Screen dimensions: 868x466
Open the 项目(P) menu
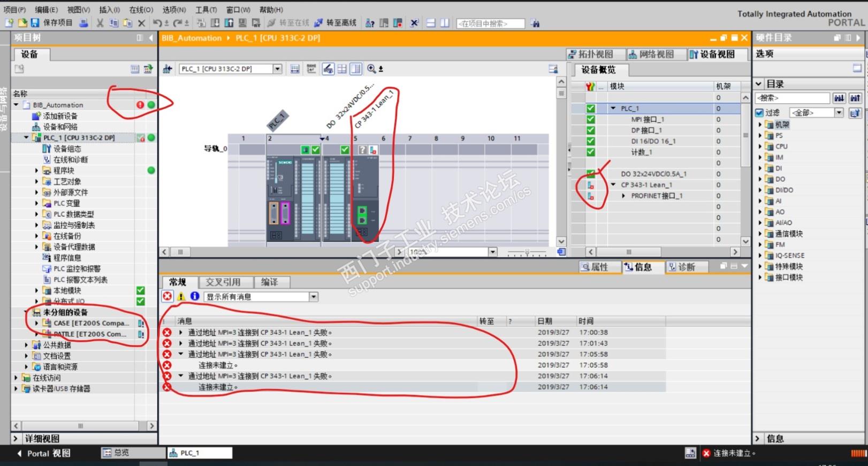(x=14, y=10)
